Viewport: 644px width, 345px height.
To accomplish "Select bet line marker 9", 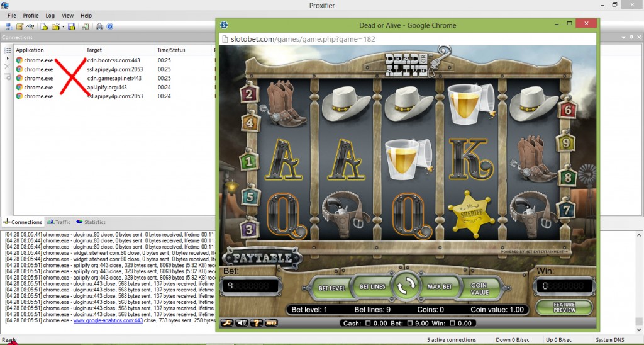I will tap(566, 142).
